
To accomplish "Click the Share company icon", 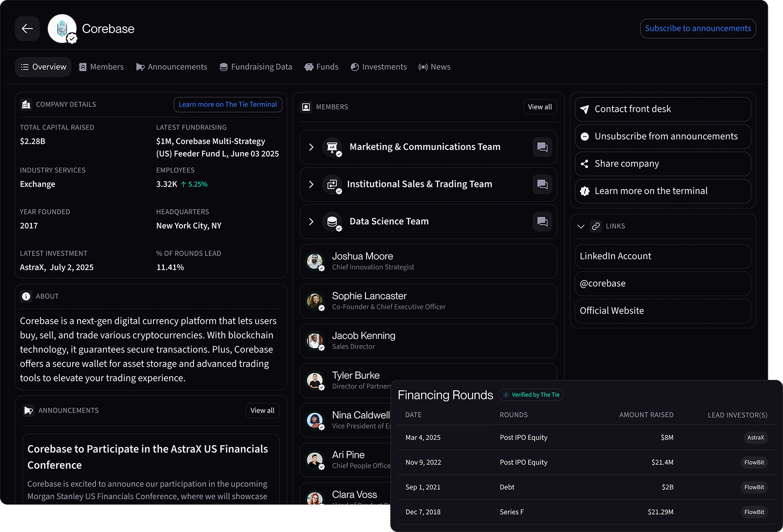I will tap(585, 164).
